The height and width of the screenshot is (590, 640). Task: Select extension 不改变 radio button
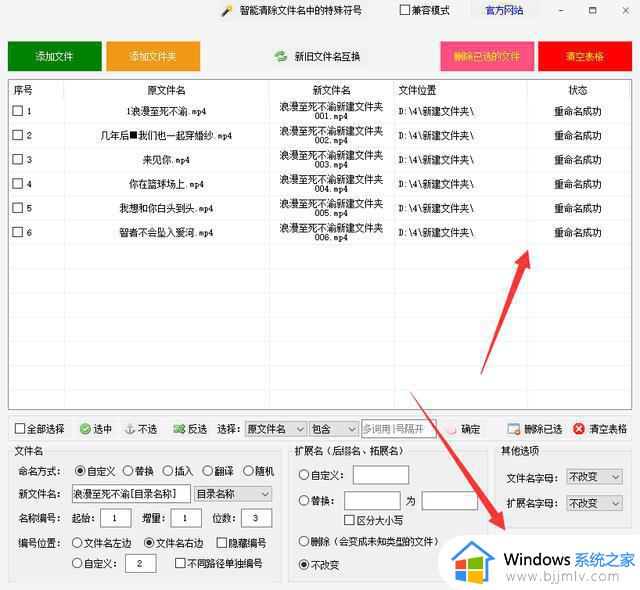(304, 565)
